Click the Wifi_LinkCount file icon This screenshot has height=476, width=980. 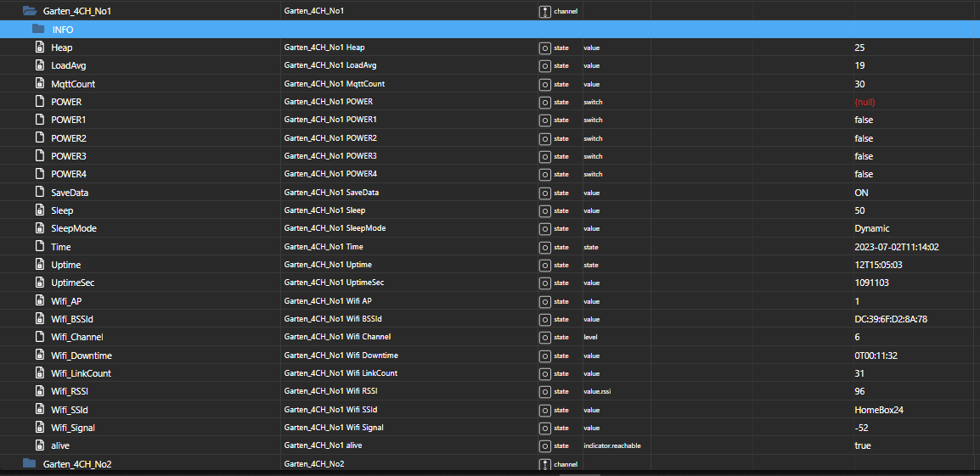tap(39, 373)
